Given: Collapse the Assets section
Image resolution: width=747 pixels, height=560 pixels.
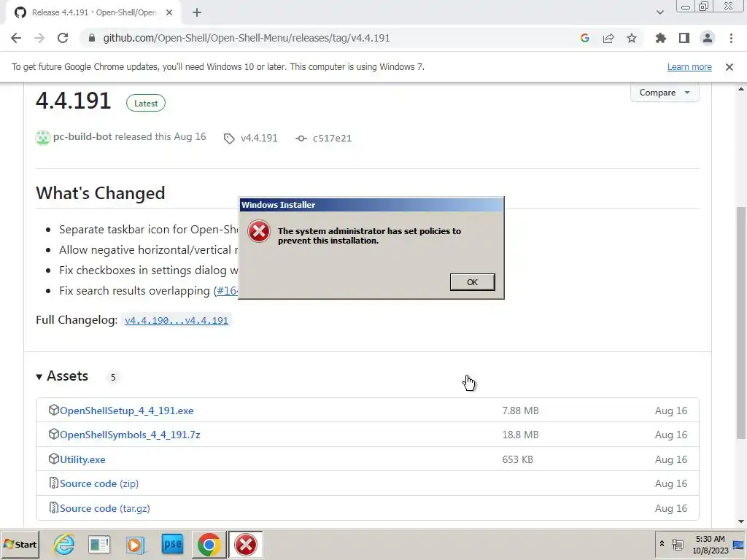Looking at the screenshot, I should pos(63,376).
